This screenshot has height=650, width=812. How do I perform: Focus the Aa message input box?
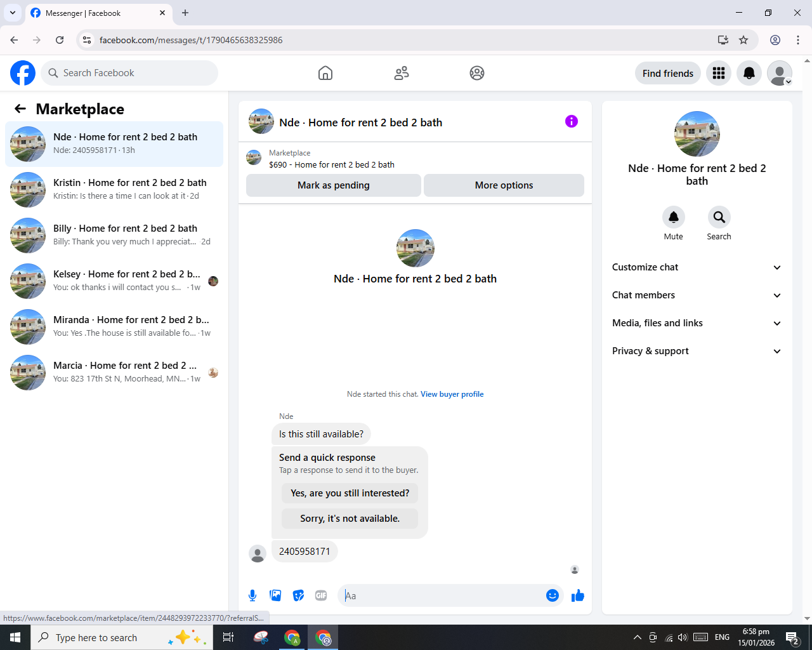point(442,595)
